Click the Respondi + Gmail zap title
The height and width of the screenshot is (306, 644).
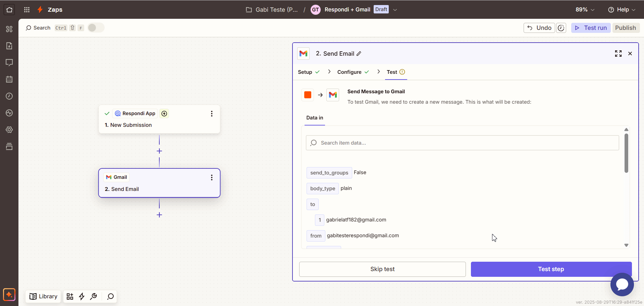(347, 10)
